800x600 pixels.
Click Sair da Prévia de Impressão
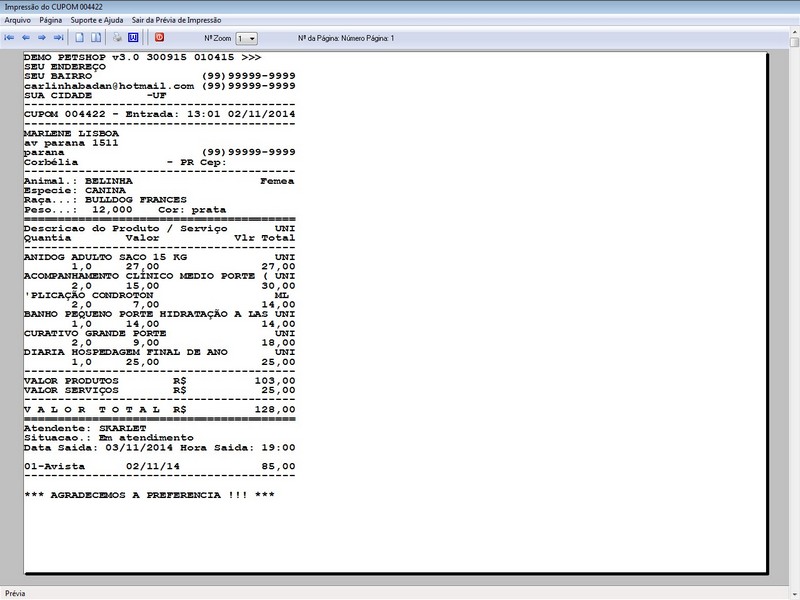pos(177,20)
